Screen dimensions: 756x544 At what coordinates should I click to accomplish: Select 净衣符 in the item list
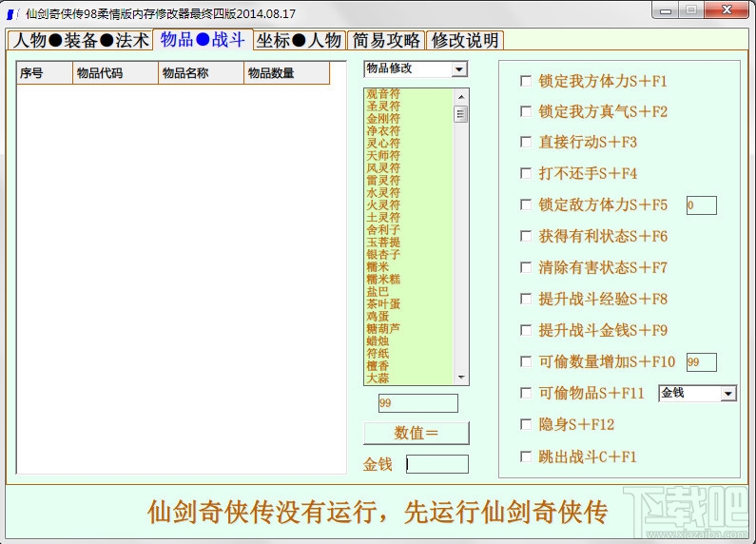click(383, 130)
